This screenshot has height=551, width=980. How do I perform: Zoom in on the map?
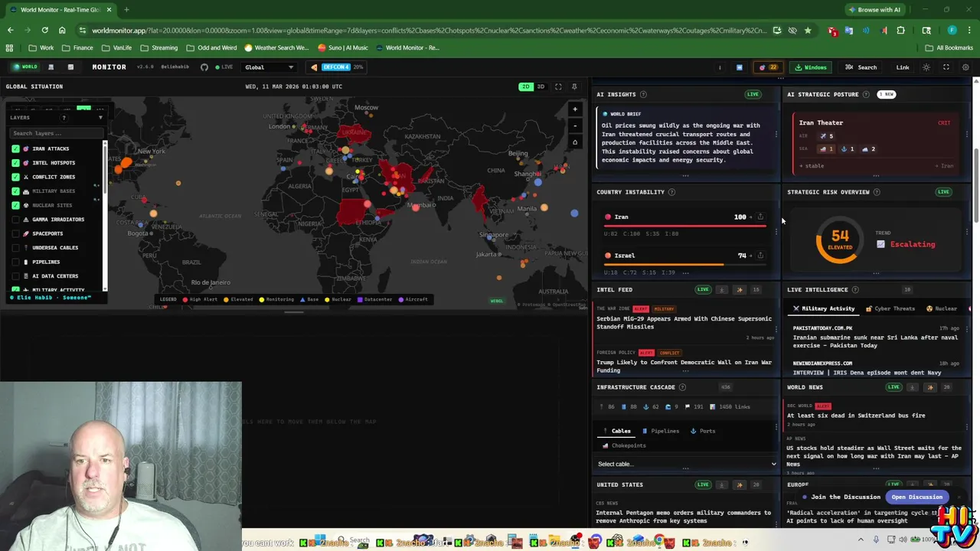575,109
